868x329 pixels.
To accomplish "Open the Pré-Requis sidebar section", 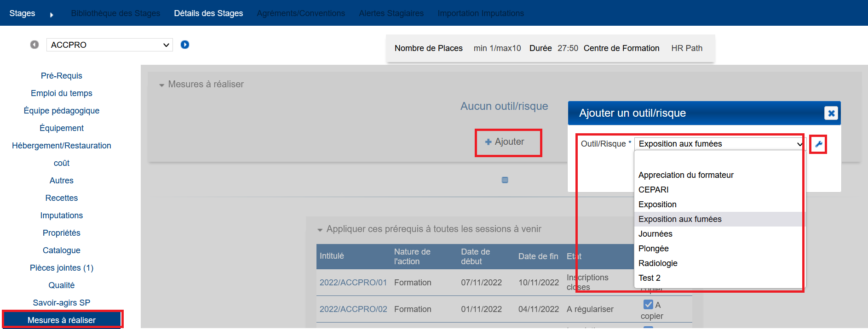I will point(62,76).
